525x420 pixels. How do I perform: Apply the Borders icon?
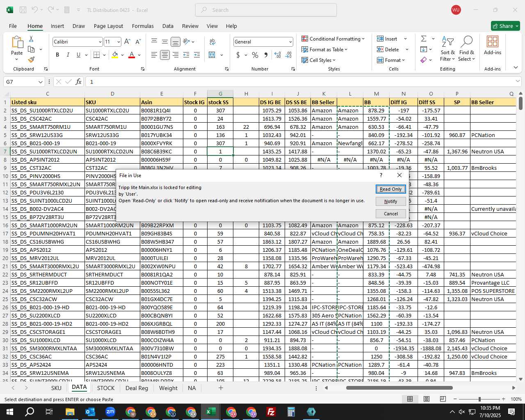pyautogui.click(x=97, y=55)
